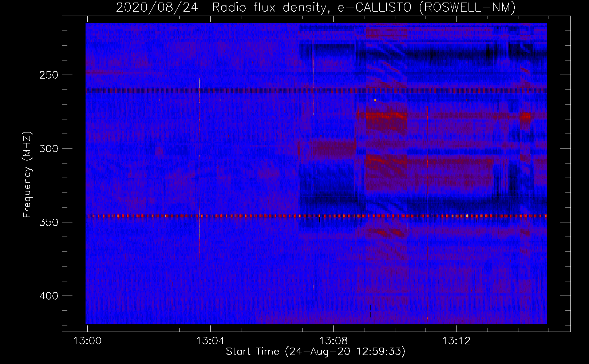Click the 300 frequency tick label
This screenshot has height=364, width=589.
click(49, 149)
